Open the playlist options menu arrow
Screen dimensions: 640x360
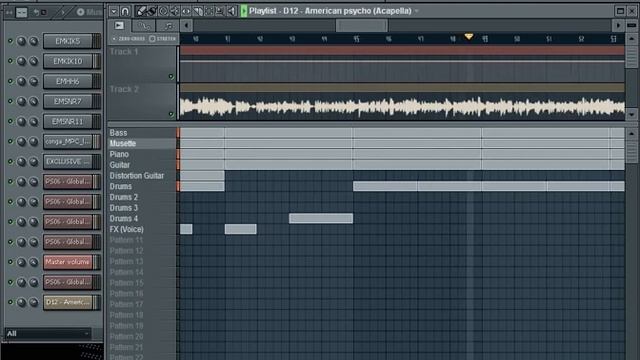click(114, 11)
